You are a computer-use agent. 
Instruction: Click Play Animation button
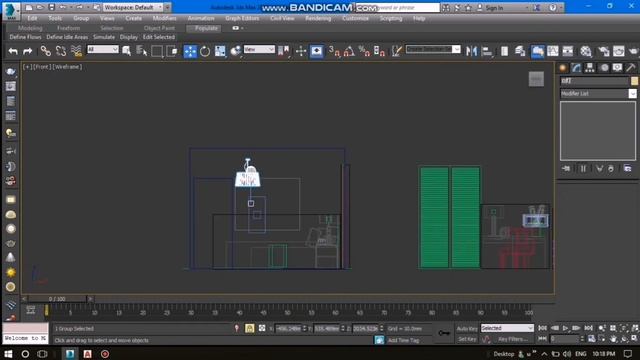click(565, 328)
